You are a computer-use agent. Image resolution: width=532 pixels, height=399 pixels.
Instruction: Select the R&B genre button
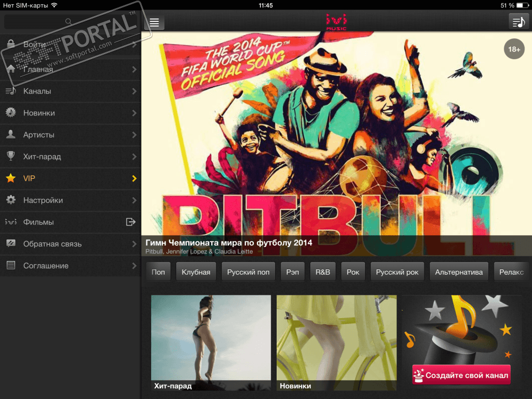323,272
